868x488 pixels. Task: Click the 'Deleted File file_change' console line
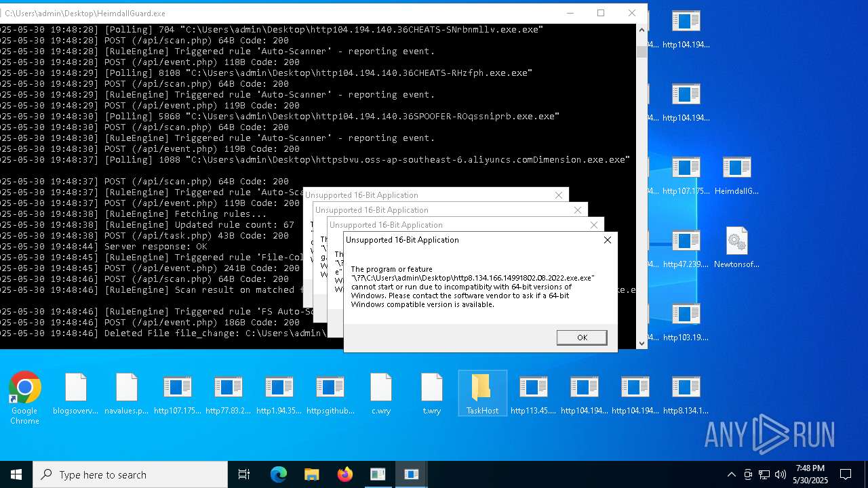(x=163, y=333)
